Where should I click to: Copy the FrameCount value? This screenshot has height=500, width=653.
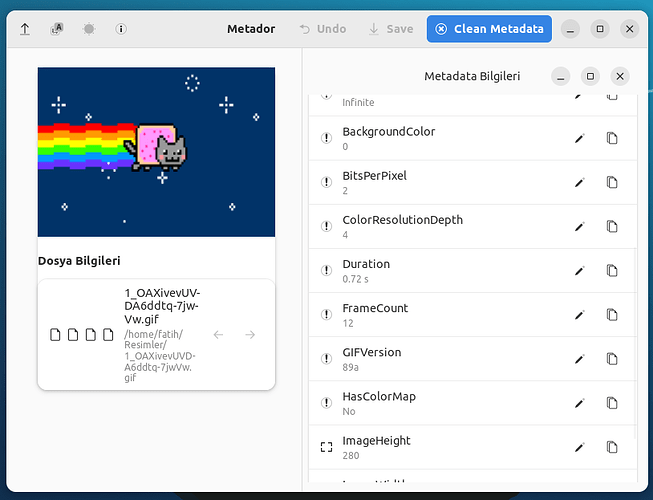tap(612, 315)
